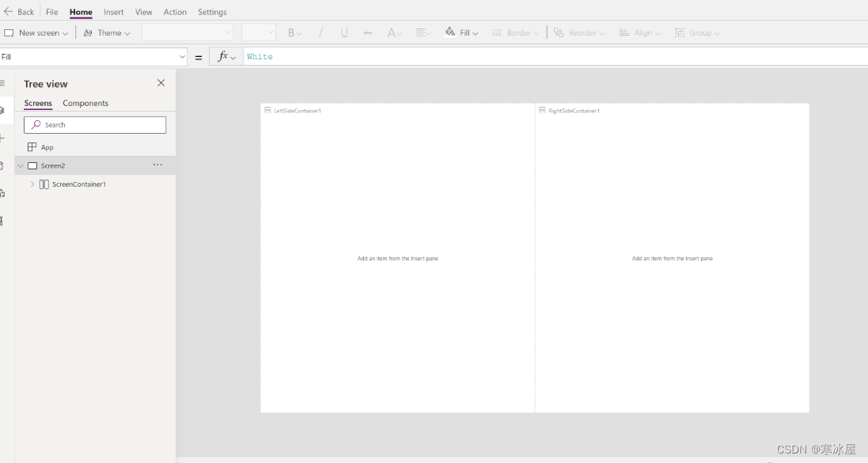Screen dimensions: 868x463
Task: Open the Theme dropdown
Action: click(106, 32)
